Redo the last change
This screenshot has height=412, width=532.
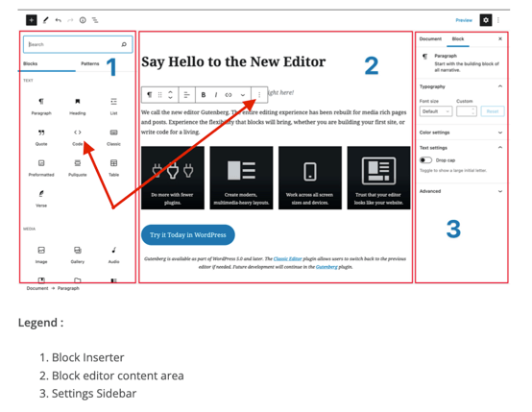(70, 20)
